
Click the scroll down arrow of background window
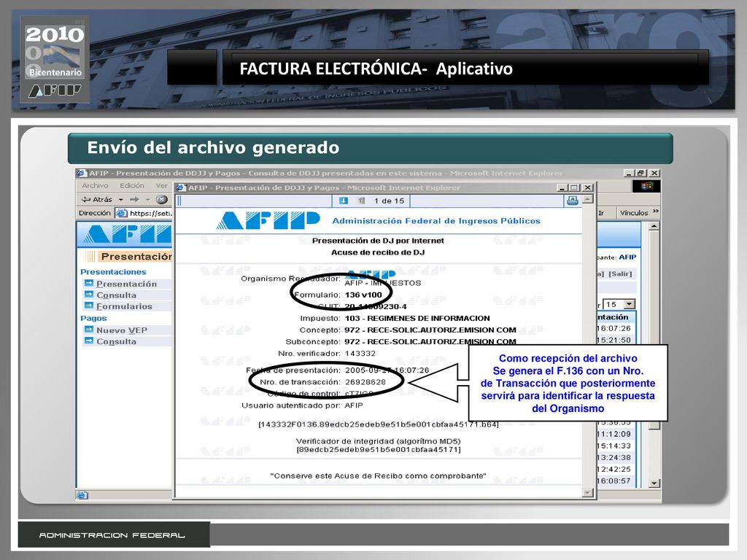point(654,483)
